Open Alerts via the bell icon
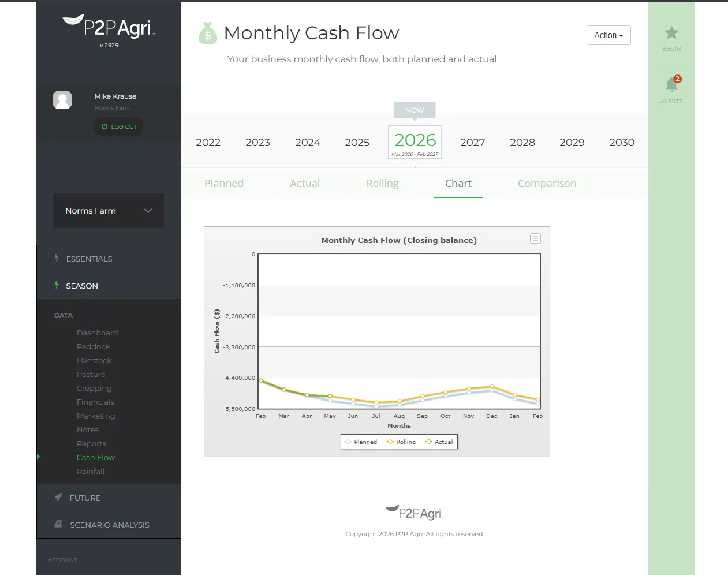The width and height of the screenshot is (728, 575). click(671, 84)
